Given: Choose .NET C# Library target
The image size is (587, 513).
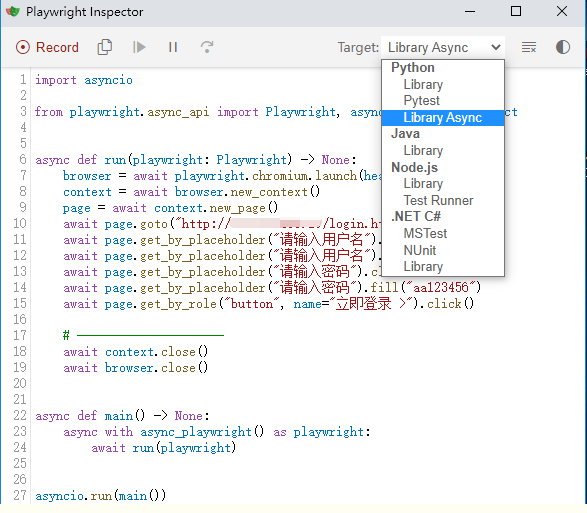Looking at the screenshot, I should [423, 267].
